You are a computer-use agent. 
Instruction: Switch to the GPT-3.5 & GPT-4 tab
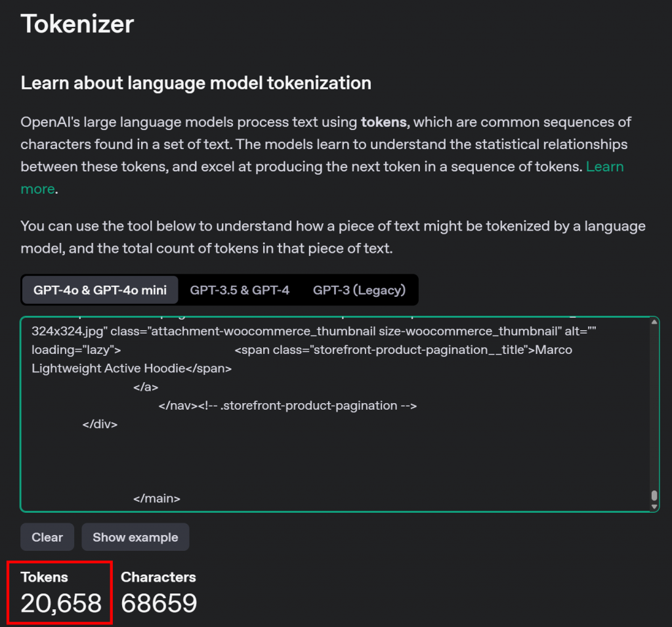pos(240,290)
